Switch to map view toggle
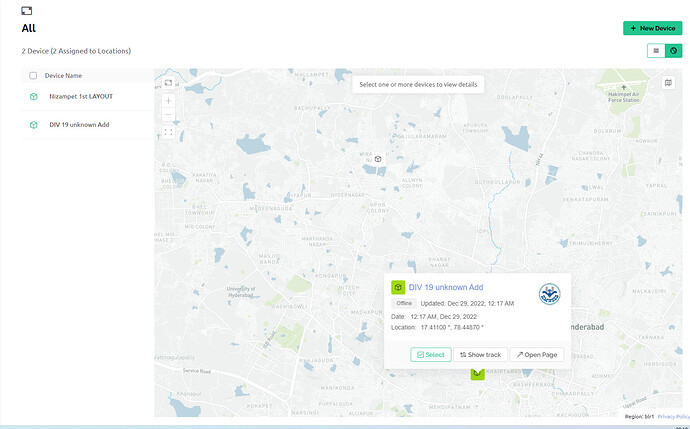 click(x=673, y=51)
